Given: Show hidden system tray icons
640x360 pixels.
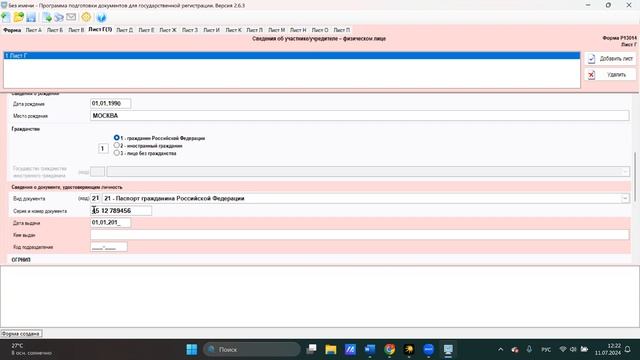Looking at the screenshot, I should [x=500, y=349].
